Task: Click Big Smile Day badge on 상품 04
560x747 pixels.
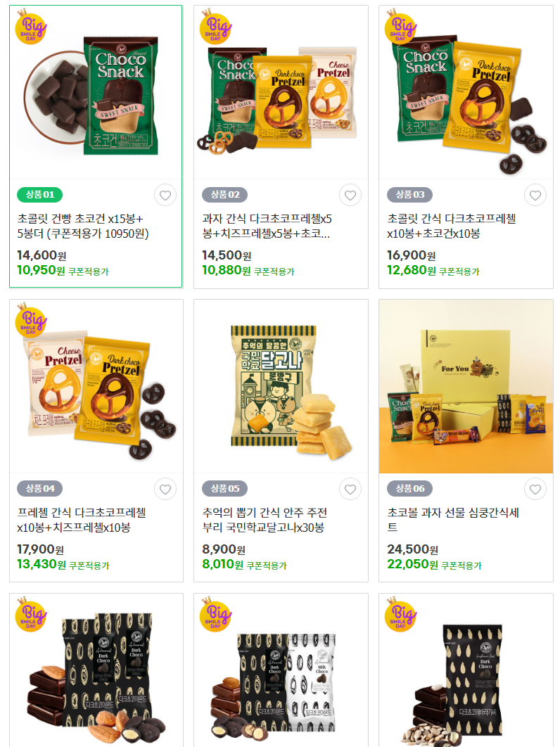Action: tap(30, 320)
